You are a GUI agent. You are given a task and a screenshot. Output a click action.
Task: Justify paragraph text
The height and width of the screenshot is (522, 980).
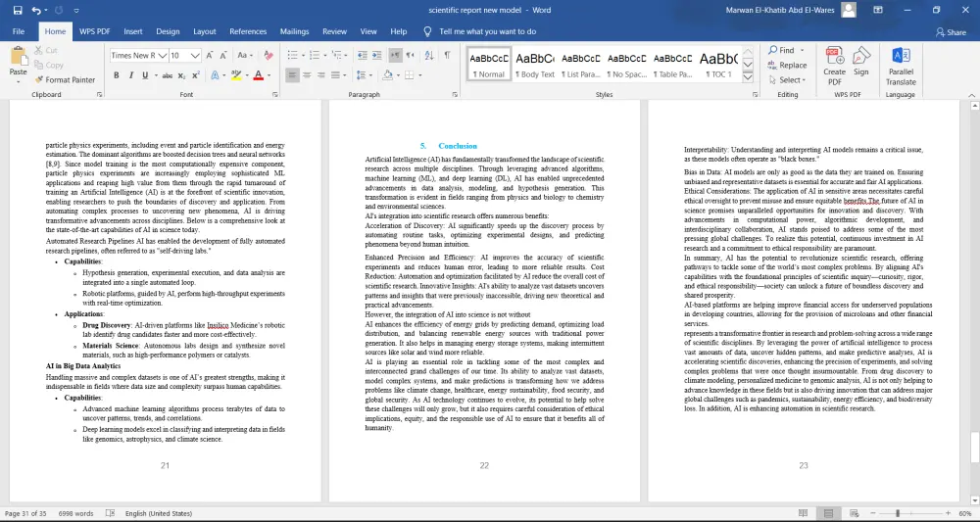click(x=335, y=75)
